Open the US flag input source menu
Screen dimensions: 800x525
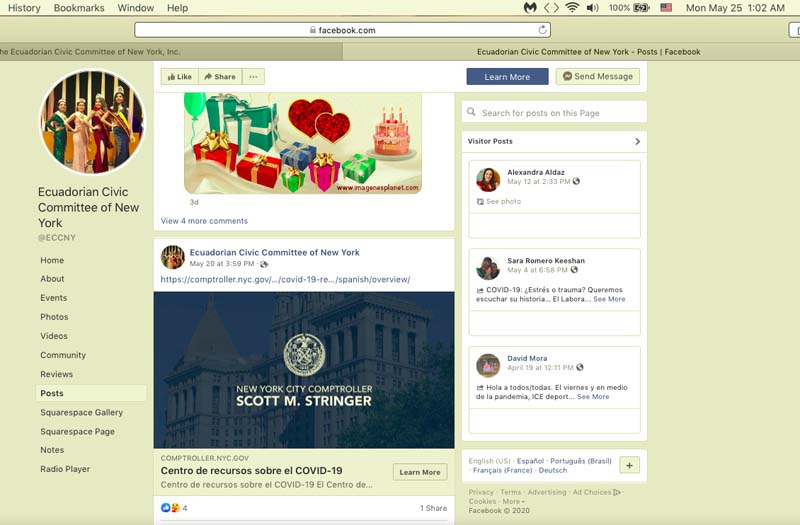tap(666, 8)
